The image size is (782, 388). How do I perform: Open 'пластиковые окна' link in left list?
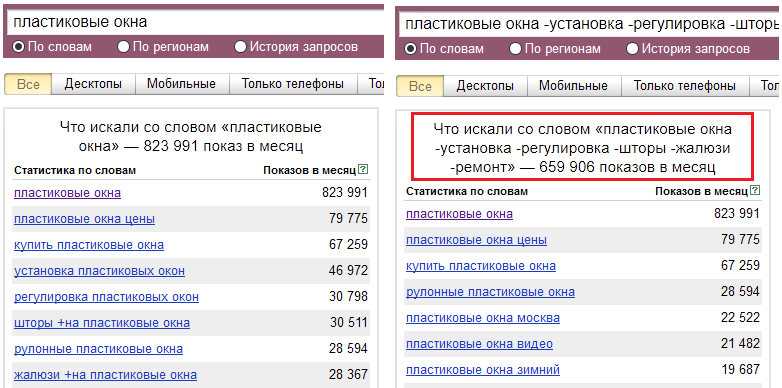(67, 193)
